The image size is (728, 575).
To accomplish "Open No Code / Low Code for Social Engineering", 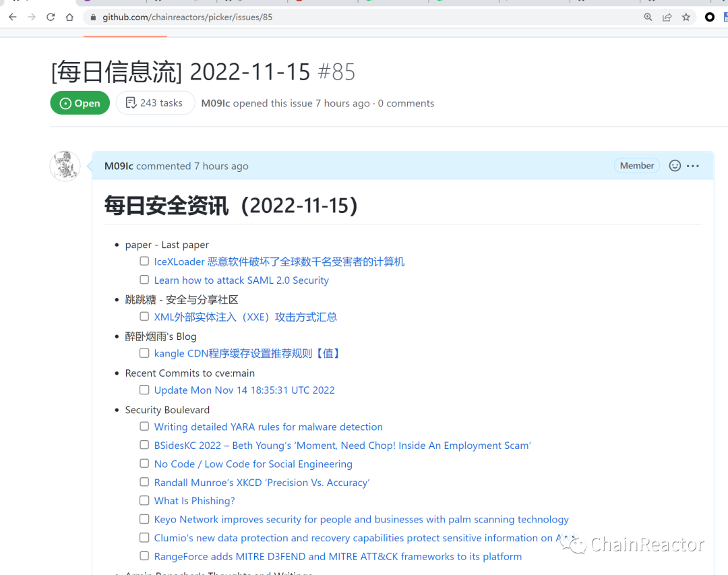I will click(253, 464).
